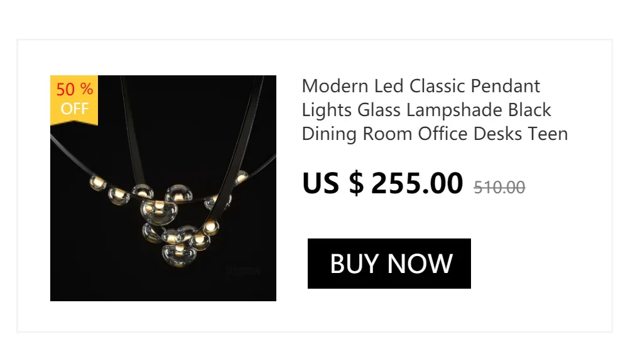628x364 pixels.
Task: Click the 'US $' currency label
Action: click(333, 183)
